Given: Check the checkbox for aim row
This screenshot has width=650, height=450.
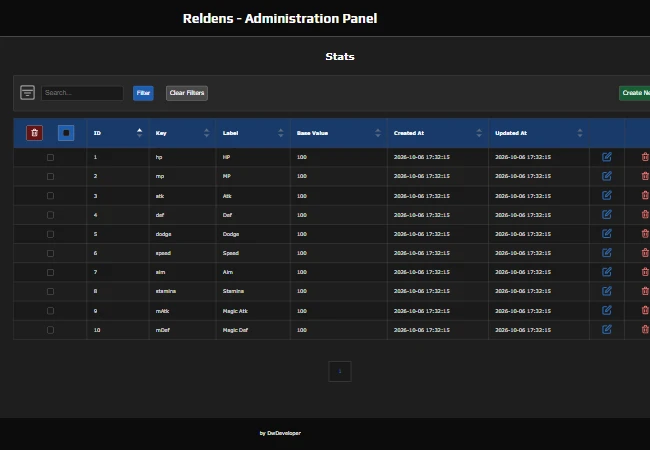Looking at the screenshot, I should (50, 272).
